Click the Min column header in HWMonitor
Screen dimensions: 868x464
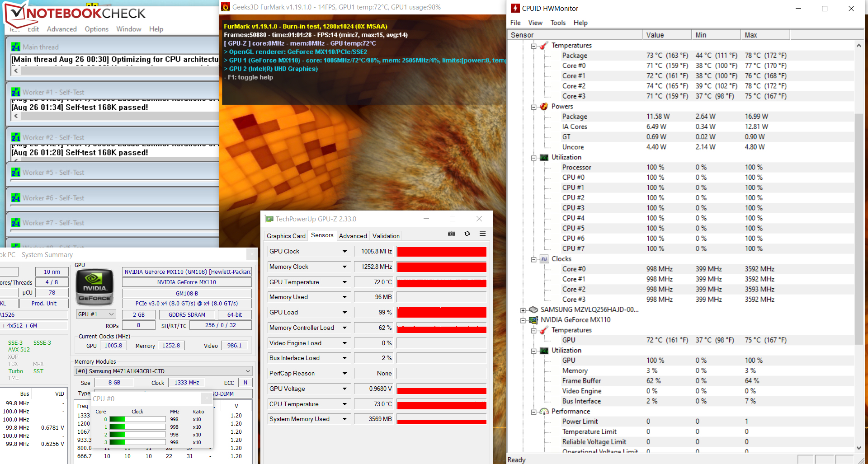716,35
